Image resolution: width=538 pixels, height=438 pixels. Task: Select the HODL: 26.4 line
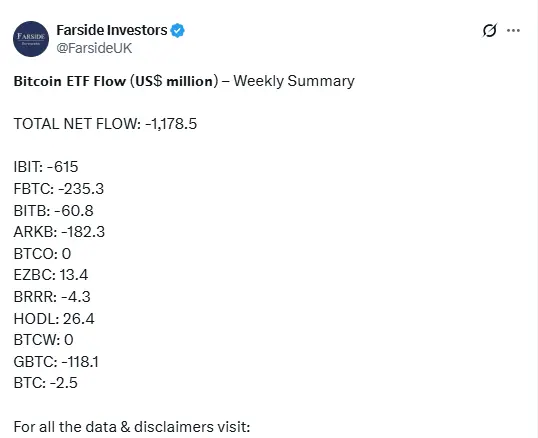[x=54, y=319]
